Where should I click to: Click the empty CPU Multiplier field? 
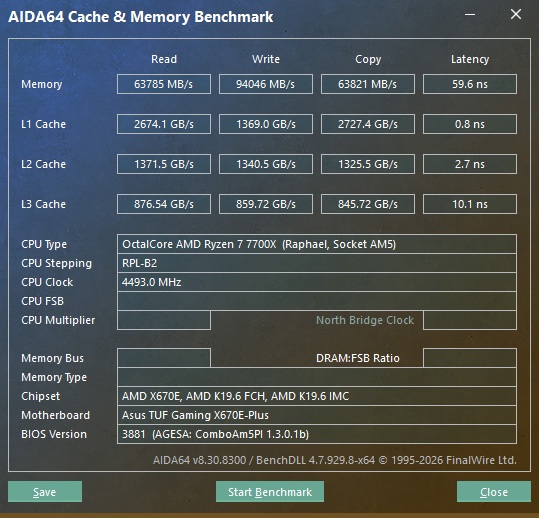164,320
